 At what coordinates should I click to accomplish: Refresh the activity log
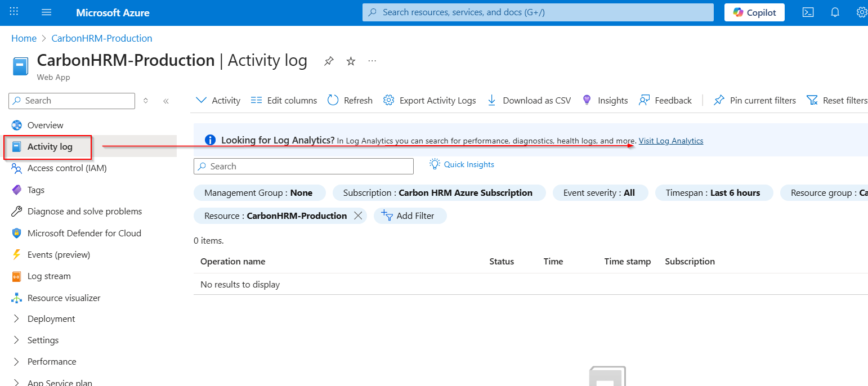click(x=350, y=100)
